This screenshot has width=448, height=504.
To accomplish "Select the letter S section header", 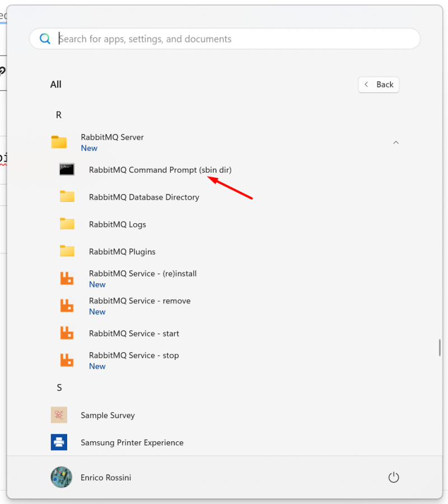I will coord(59,387).
